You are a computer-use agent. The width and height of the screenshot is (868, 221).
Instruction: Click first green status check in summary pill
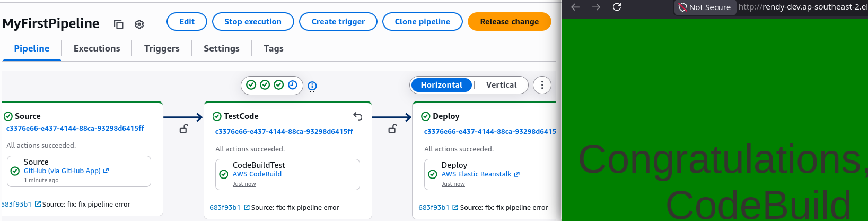(x=251, y=85)
